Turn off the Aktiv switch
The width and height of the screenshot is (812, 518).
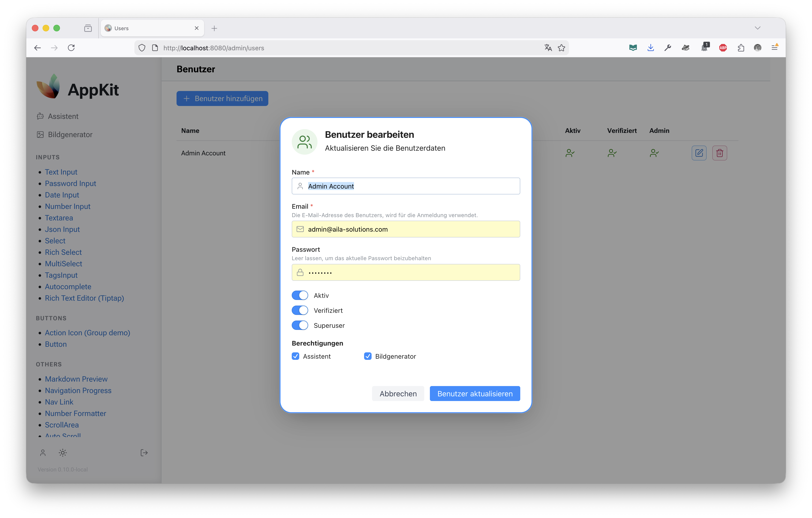click(x=300, y=295)
